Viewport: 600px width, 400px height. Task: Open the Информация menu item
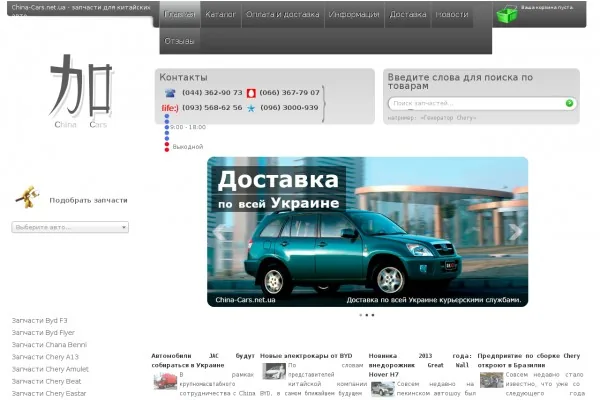(354, 14)
